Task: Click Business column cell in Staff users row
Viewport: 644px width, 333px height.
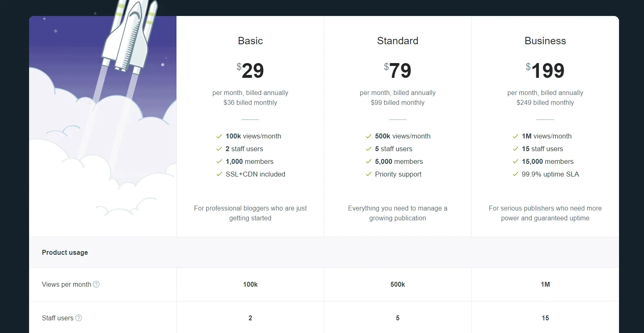Action: (x=545, y=318)
